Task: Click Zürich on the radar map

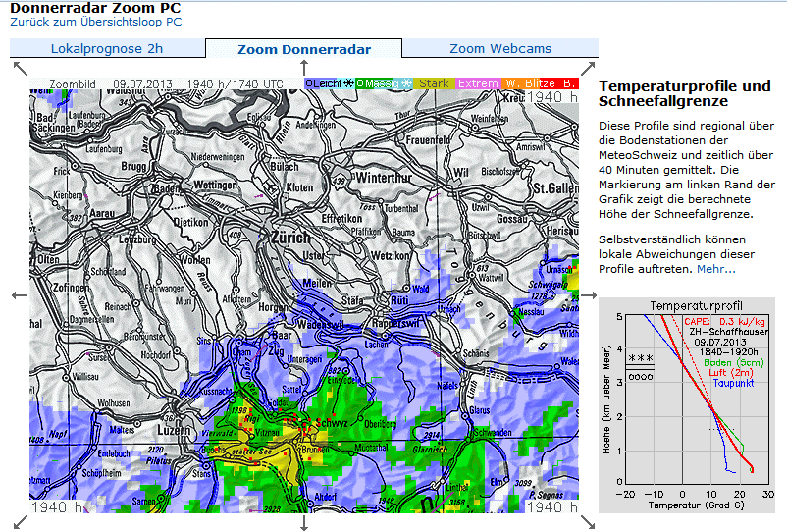Action: 291,237
